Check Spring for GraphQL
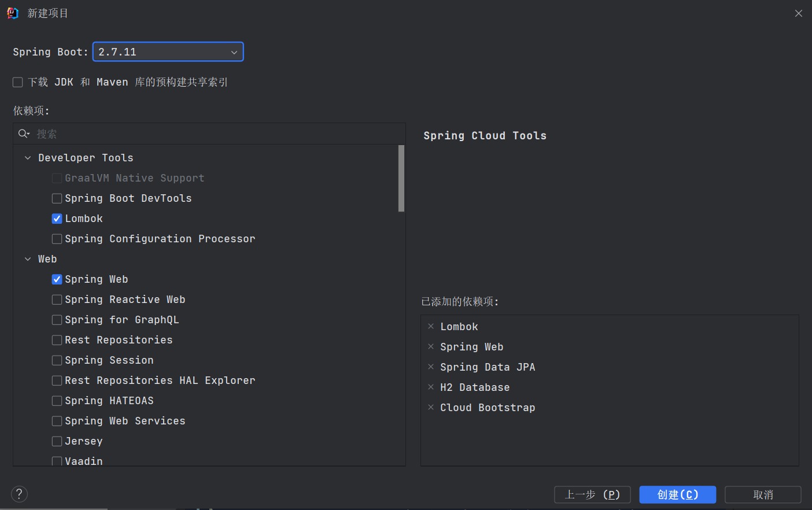Image resolution: width=812 pixels, height=510 pixels. coord(57,320)
